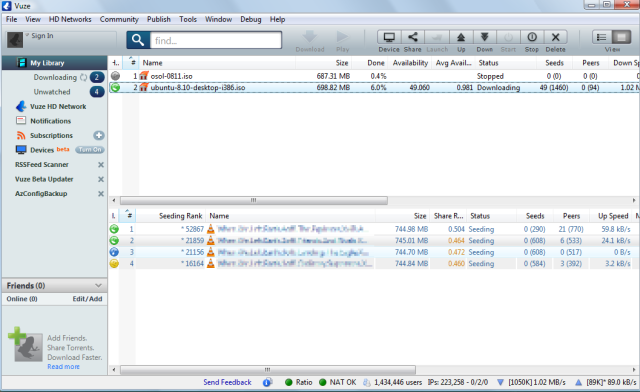Stop the selected torrent
Screen dimensions: 640x392
pyautogui.click(x=532, y=37)
